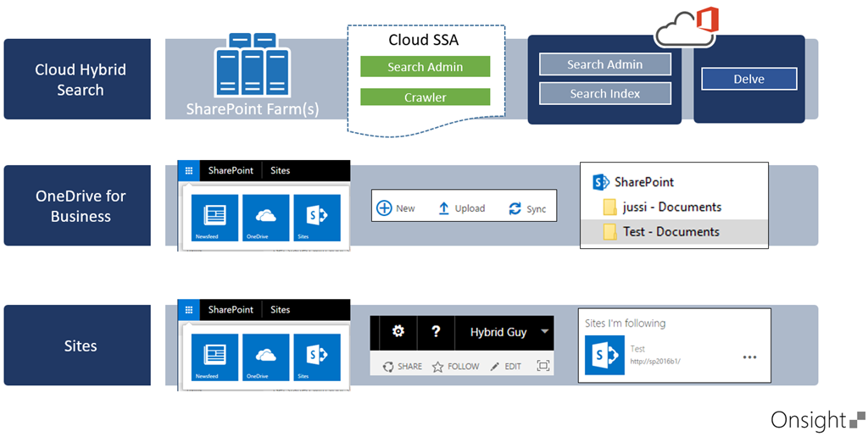Click SharePoint in Sites row nav bar
Viewport: 868px width, 437px height.
pos(231,310)
